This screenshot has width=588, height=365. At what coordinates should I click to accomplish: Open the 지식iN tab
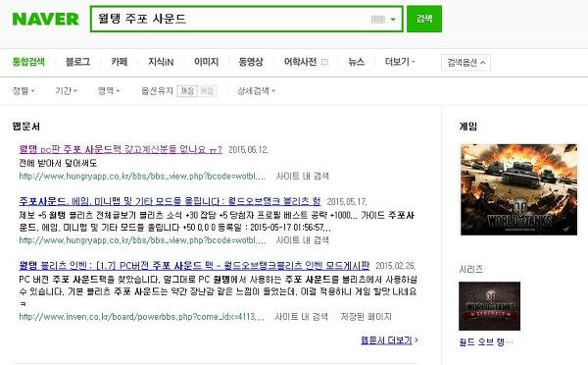pyautogui.click(x=161, y=62)
